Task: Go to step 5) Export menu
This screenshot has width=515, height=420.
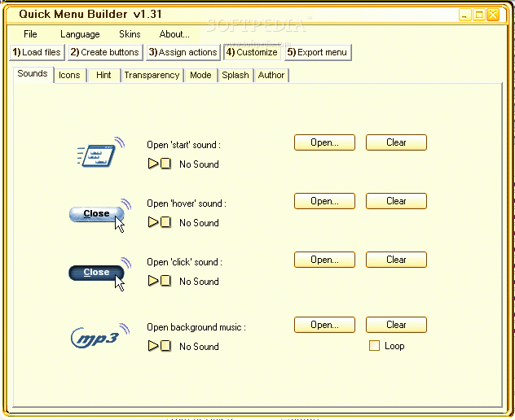Action: tap(318, 52)
